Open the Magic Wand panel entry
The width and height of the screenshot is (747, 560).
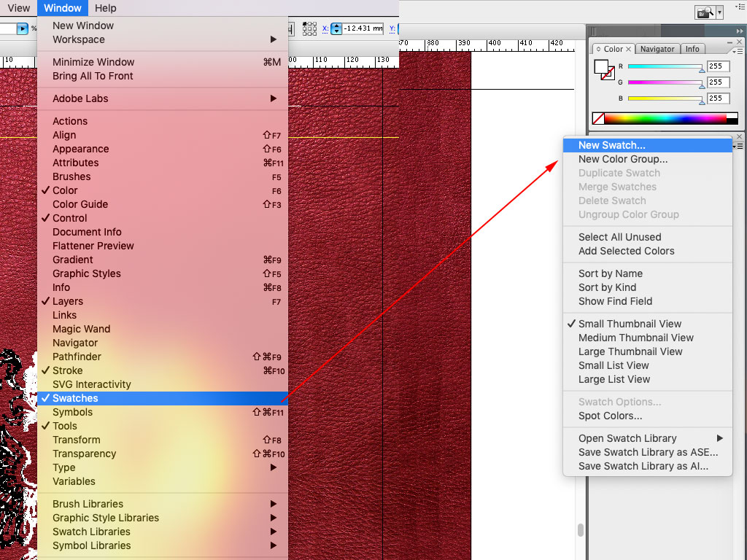click(163, 329)
